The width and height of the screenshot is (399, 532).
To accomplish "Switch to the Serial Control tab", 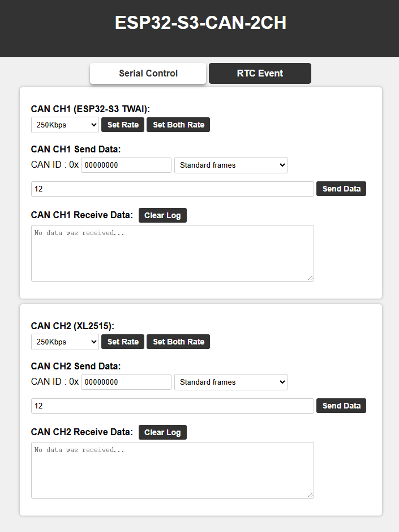I will tap(148, 73).
